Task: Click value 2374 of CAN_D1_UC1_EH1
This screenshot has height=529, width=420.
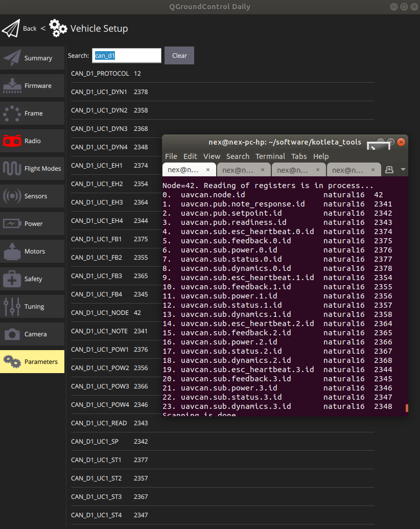Action: [x=141, y=165]
